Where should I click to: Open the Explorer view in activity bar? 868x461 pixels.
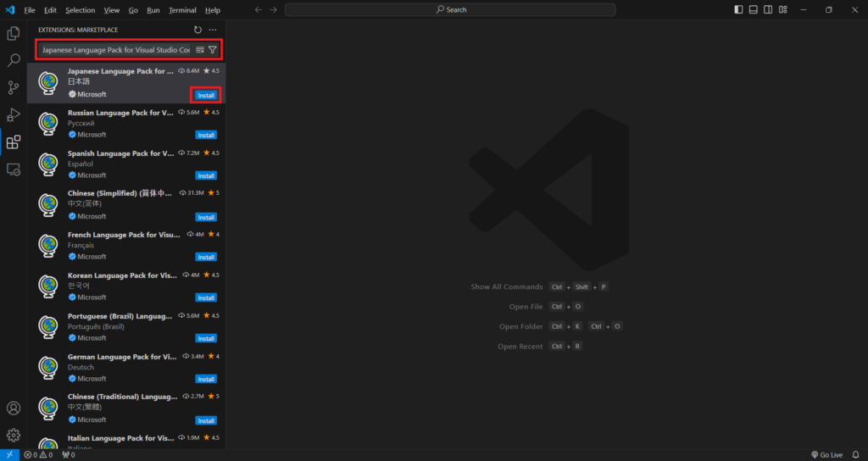(14, 34)
